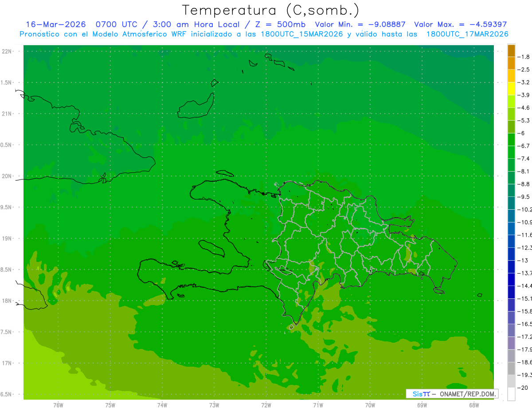Select the blue swatch between -13 and -13.7
This screenshot has width=532, height=411.
pyautogui.click(x=511, y=266)
